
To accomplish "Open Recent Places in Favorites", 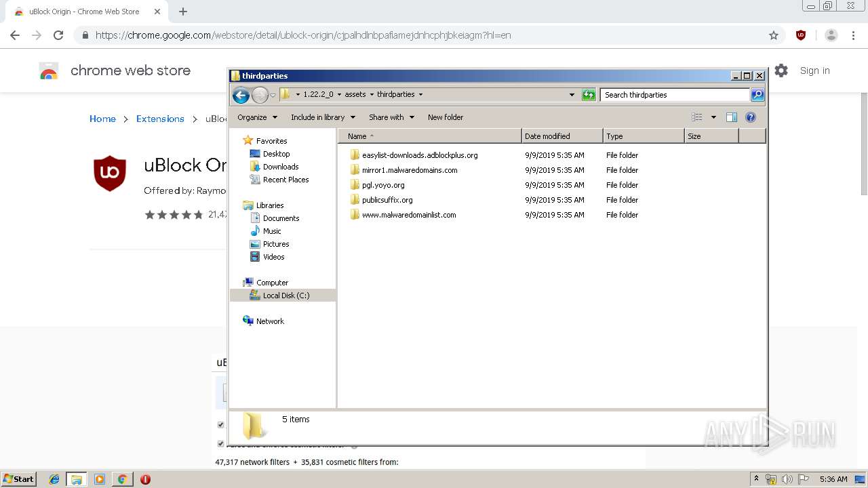I will coord(285,180).
